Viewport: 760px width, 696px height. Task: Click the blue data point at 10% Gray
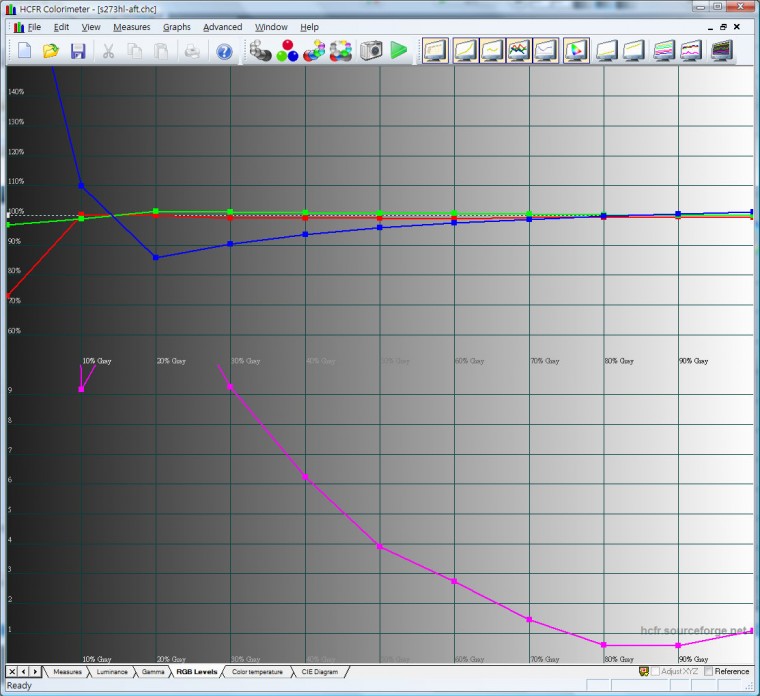(x=81, y=185)
